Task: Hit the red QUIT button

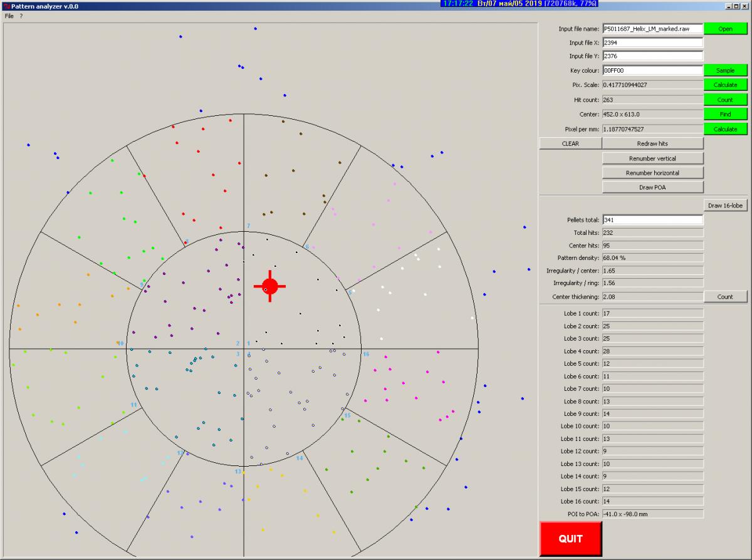Action: [x=570, y=539]
